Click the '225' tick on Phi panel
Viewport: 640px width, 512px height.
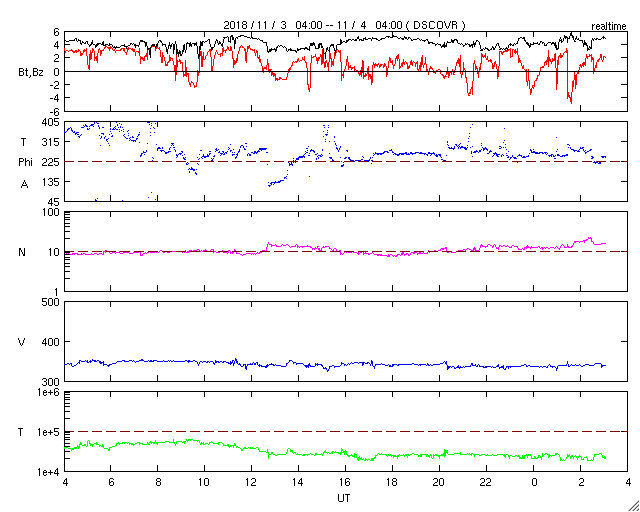(51, 162)
